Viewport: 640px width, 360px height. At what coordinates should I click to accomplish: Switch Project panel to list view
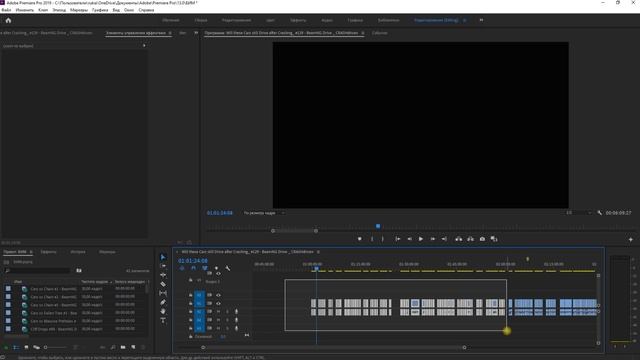tap(16, 347)
